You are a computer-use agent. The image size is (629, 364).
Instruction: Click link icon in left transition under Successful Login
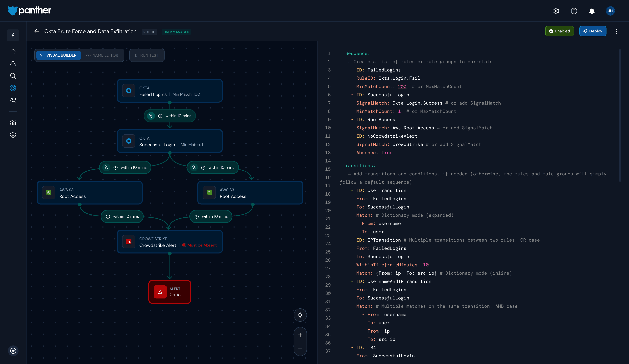coord(106,168)
